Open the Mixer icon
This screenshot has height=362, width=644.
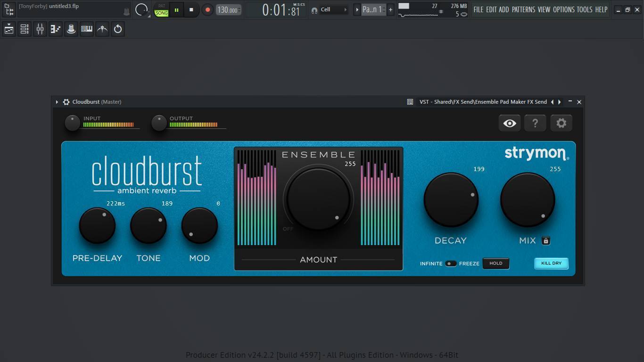[x=40, y=29]
